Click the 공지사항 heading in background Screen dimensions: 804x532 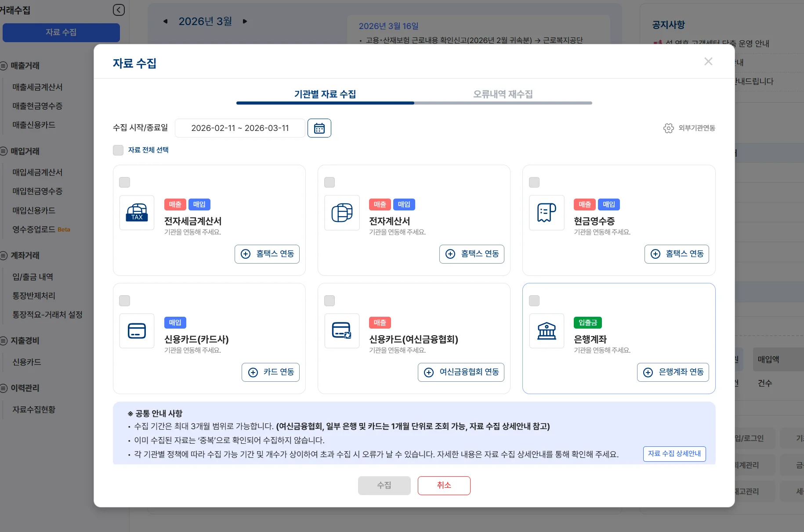(668, 25)
